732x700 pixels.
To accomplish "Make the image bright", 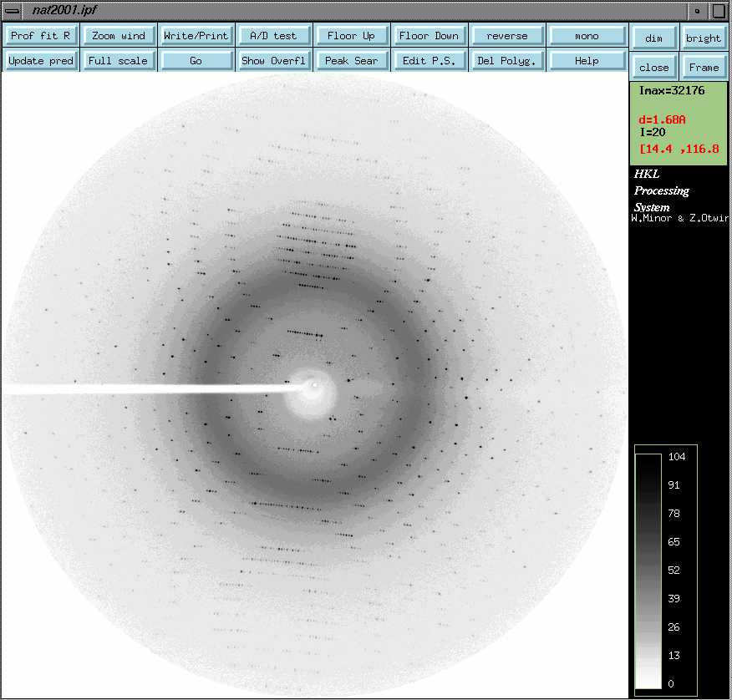I will [x=704, y=38].
